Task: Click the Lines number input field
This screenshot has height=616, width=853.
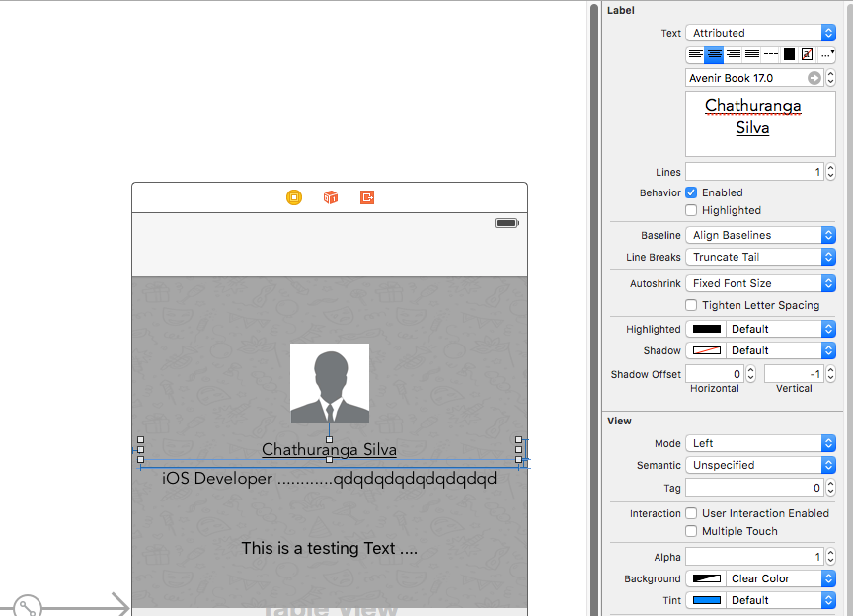Action: 754,172
